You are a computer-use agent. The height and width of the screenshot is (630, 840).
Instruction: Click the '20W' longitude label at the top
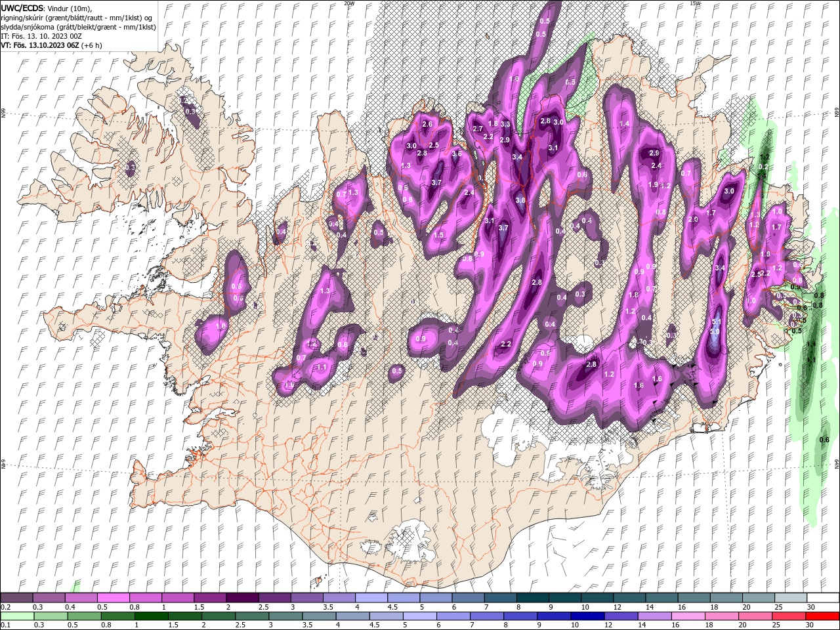(x=349, y=3)
